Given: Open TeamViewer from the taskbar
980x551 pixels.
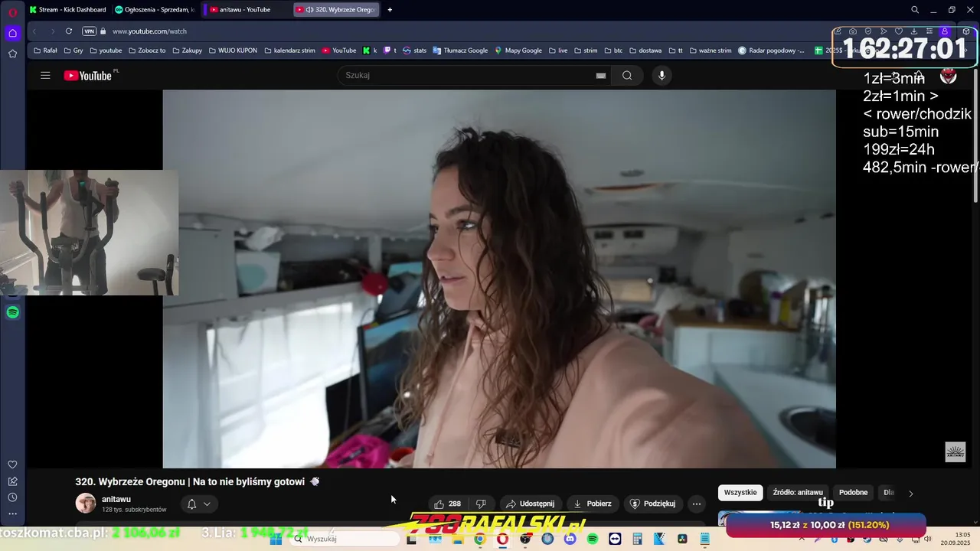Looking at the screenshot, I should click(x=615, y=539).
